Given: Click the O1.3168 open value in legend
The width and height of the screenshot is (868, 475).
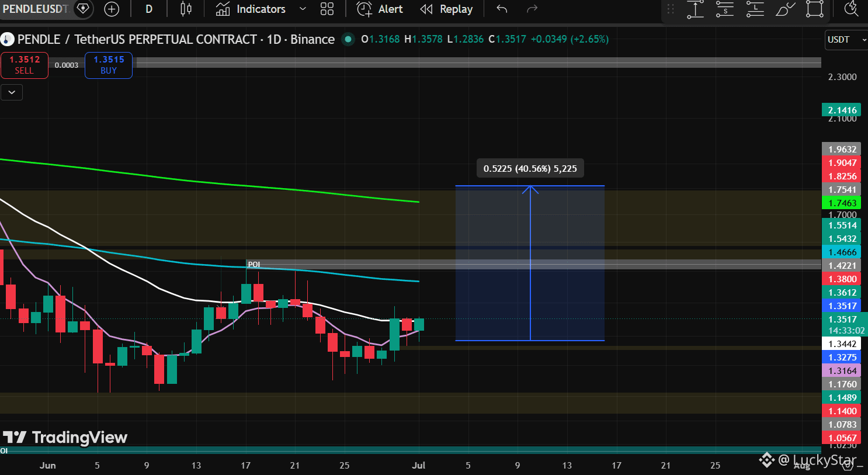Looking at the screenshot, I should coord(380,39).
